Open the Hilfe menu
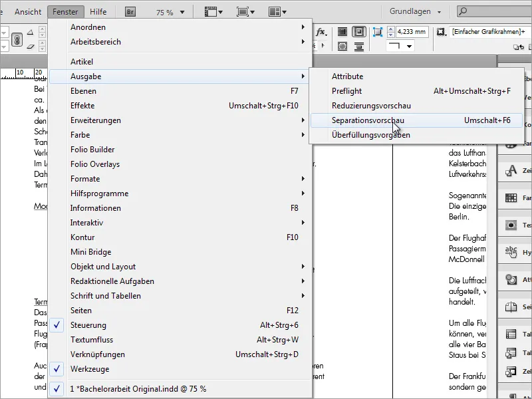 (x=98, y=12)
